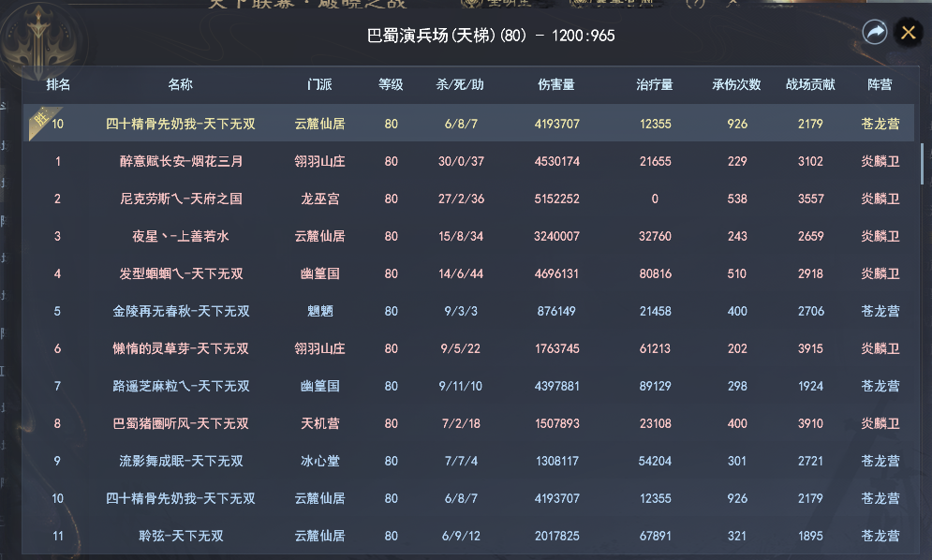Sort by 杀/死/助 column header
This screenshot has width=932, height=560.
click(460, 84)
